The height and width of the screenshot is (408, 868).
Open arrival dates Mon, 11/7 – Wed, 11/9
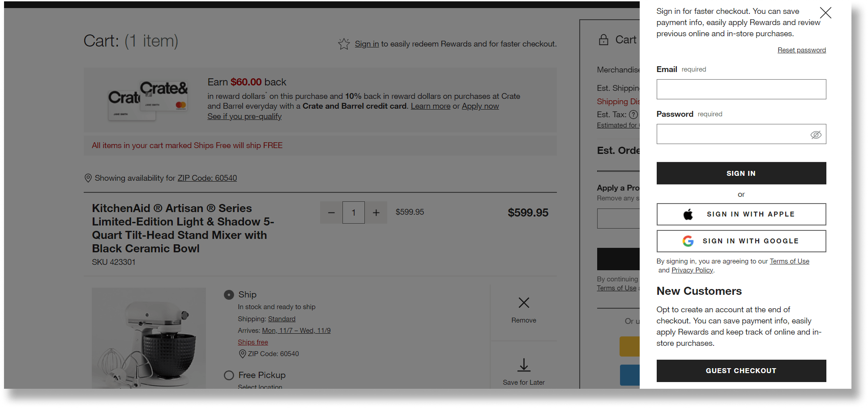(296, 331)
